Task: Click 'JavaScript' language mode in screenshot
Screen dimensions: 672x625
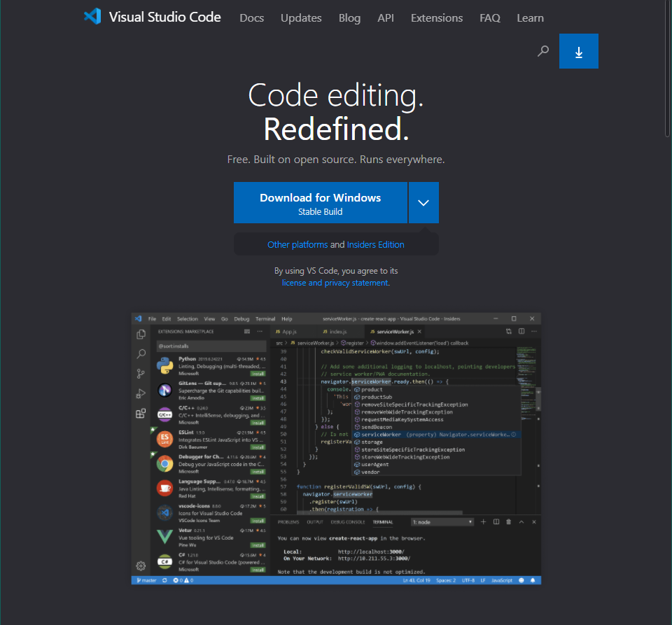Action: (x=501, y=580)
